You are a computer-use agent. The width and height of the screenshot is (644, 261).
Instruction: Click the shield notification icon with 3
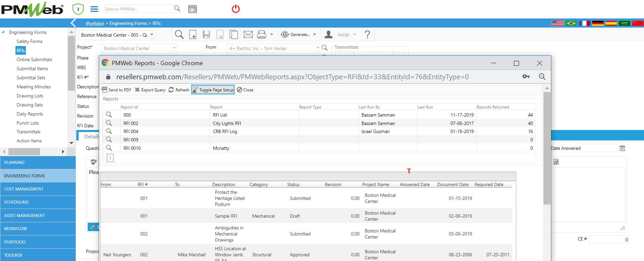tap(78, 9)
